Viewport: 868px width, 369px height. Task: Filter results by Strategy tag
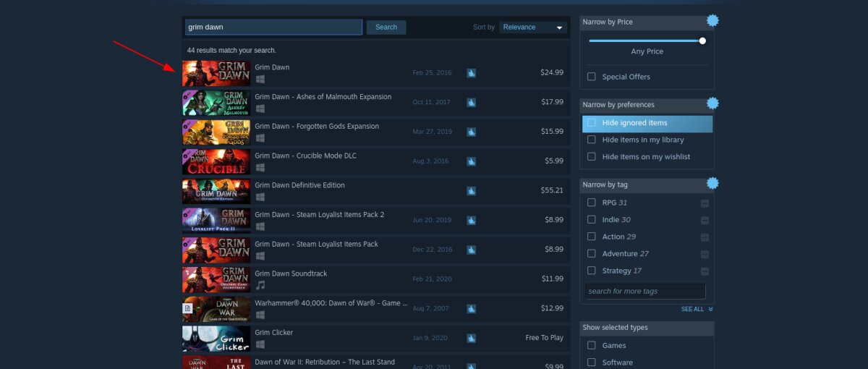pyautogui.click(x=592, y=271)
